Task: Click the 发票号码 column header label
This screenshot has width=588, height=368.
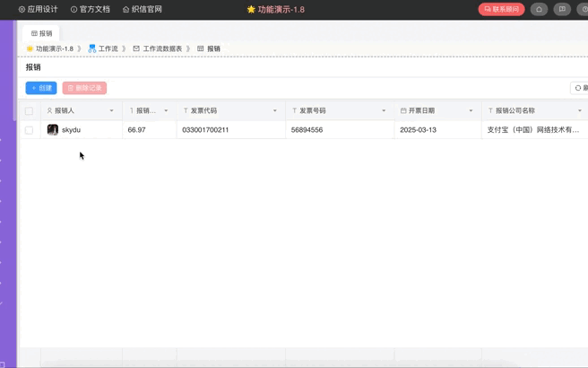Action: [x=313, y=110]
